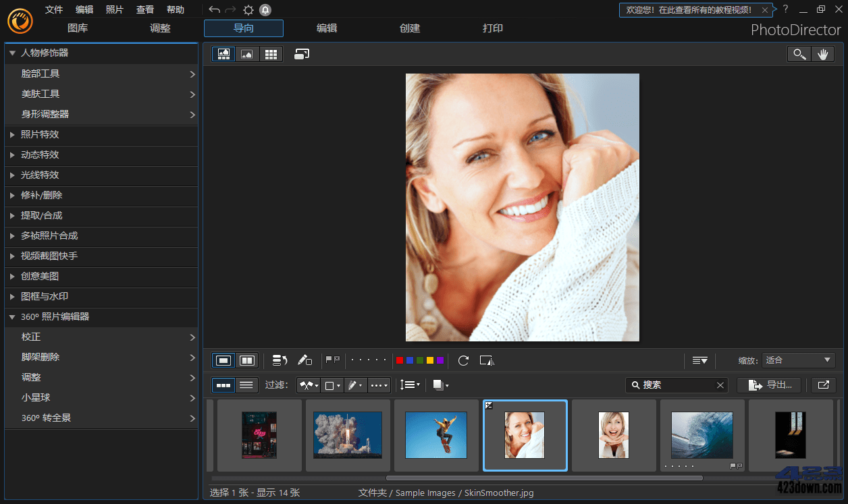Activate the zoom magnifier tool
Image resolution: width=848 pixels, height=504 pixels.
tap(799, 53)
